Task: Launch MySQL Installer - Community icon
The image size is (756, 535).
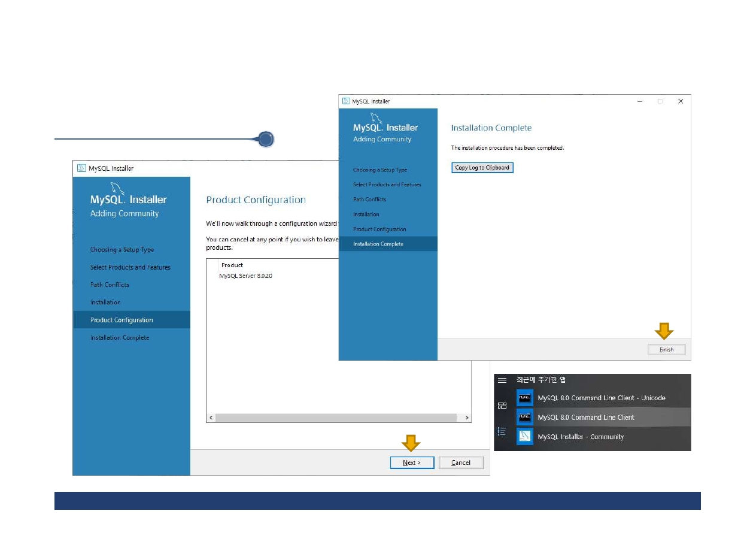Action: click(525, 437)
